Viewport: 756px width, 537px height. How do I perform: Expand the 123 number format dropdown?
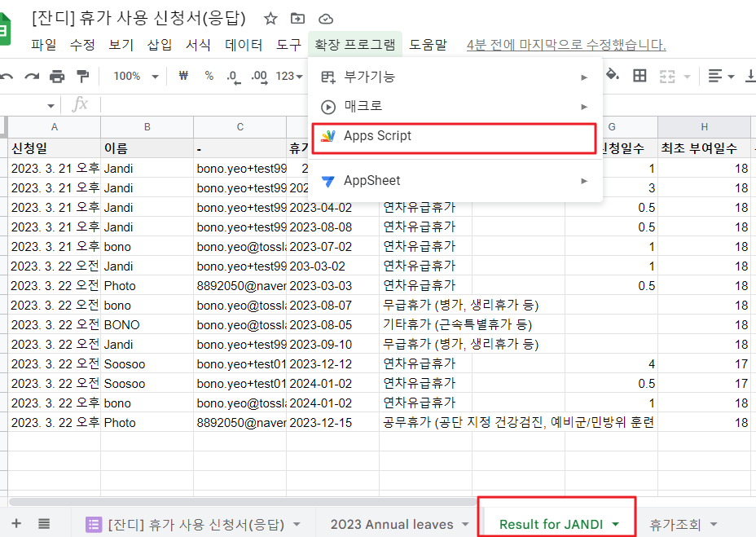tap(288, 77)
